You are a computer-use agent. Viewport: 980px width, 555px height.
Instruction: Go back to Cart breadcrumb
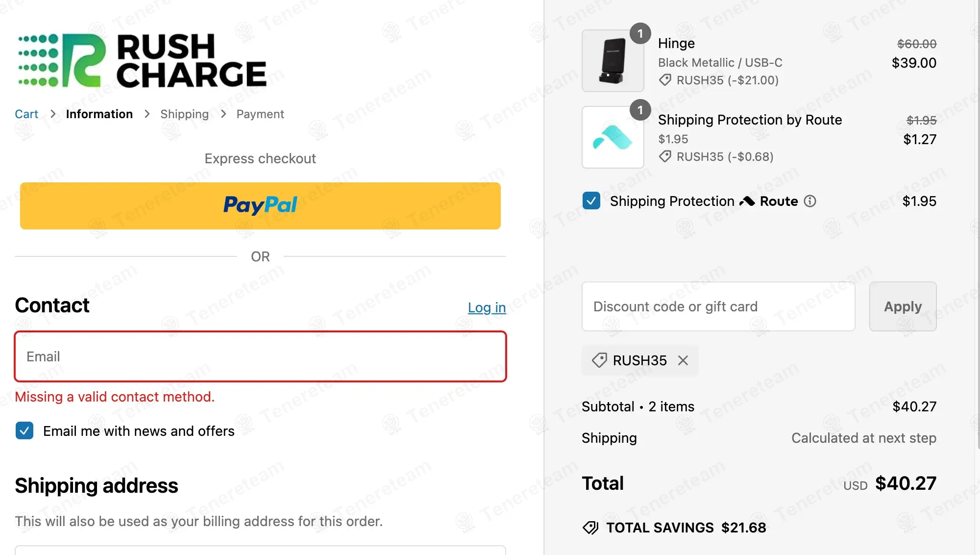click(26, 114)
